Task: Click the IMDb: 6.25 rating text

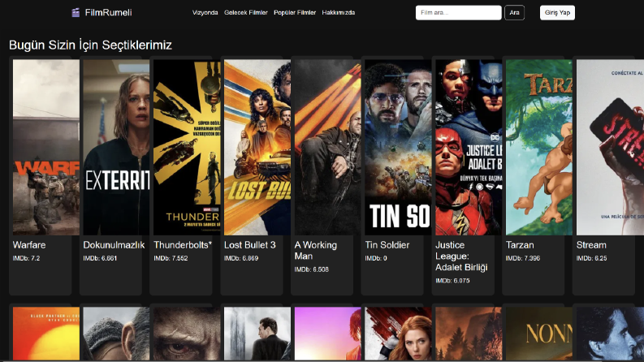Action: pos(591,258)
